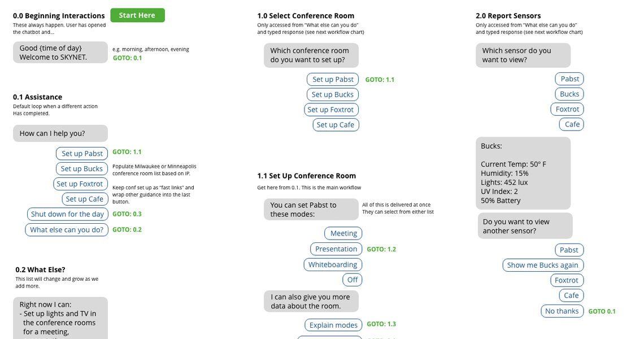Open the Explain modes option
The height and width of the screenshot is (339, 644).
pos(333,325)
